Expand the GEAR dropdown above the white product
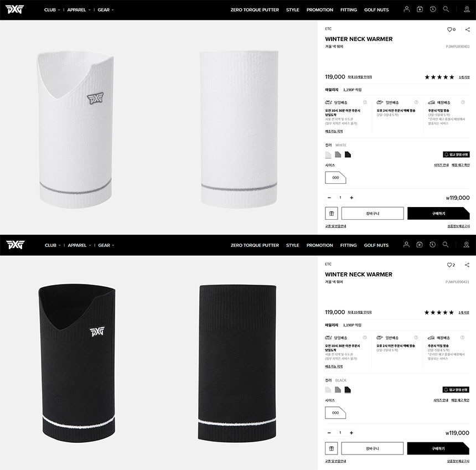This screenshot has width=476, height=470. tap(106, 10)
